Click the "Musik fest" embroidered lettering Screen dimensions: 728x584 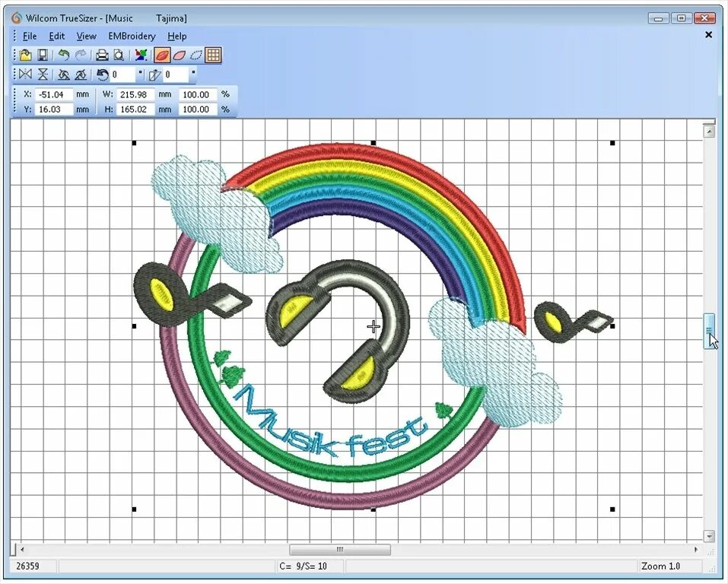(x=329, y=420)
